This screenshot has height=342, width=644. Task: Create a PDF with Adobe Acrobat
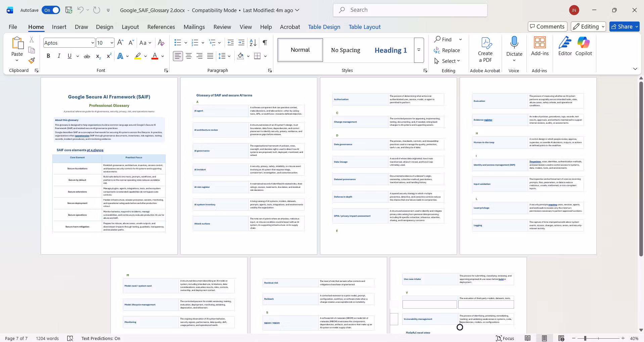tap(485, 50)
